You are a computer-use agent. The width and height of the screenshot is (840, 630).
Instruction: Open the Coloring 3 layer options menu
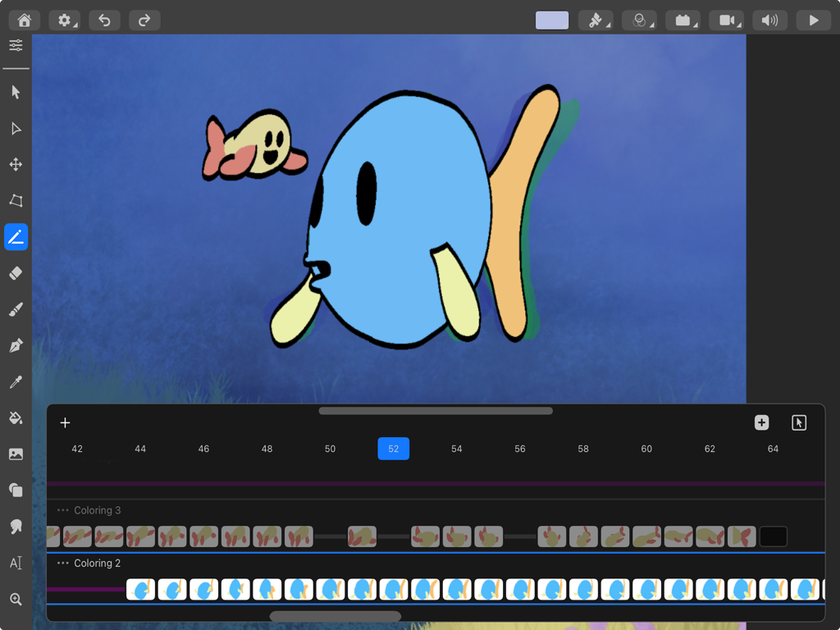tap(62, 510)
